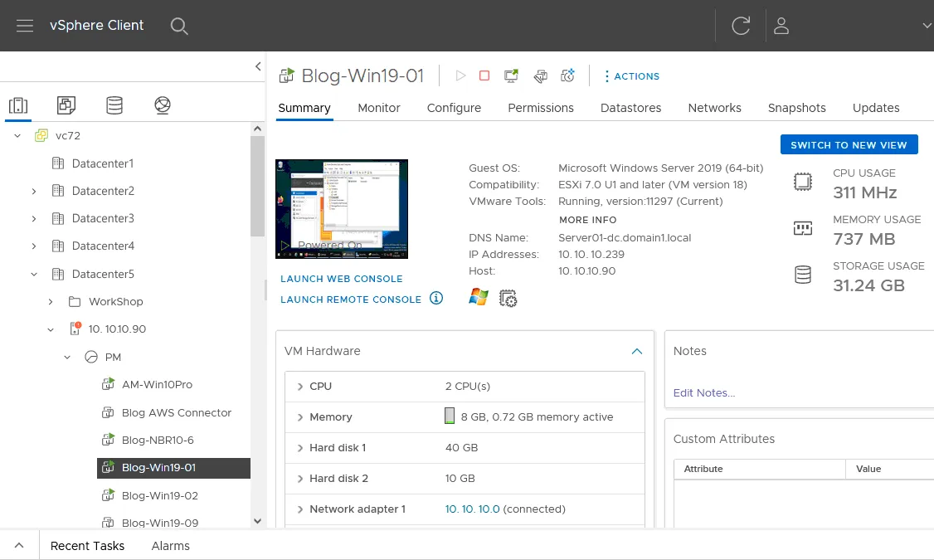The image size is (934, 560).
Task: Open the Networking inventory view icon
Action: pyautogui.click(x=163, y=105)
